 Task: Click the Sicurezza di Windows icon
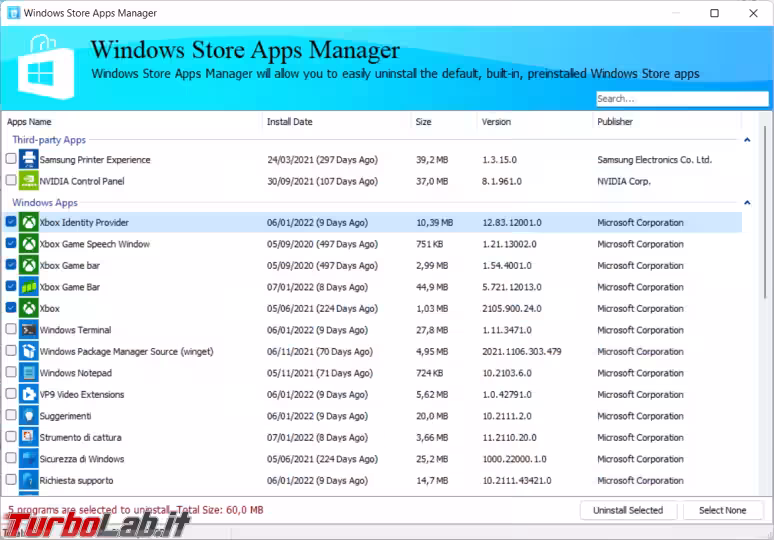coord(29,459)
